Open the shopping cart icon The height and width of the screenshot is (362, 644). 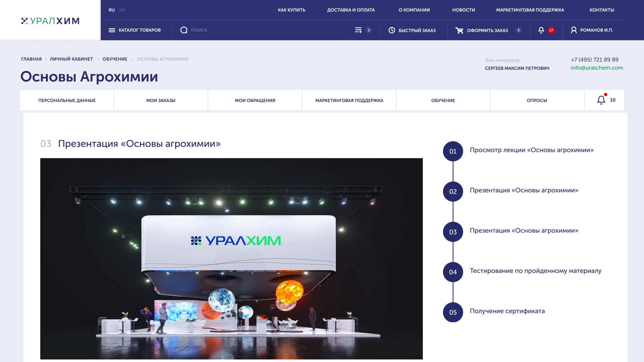coord(459,31)
